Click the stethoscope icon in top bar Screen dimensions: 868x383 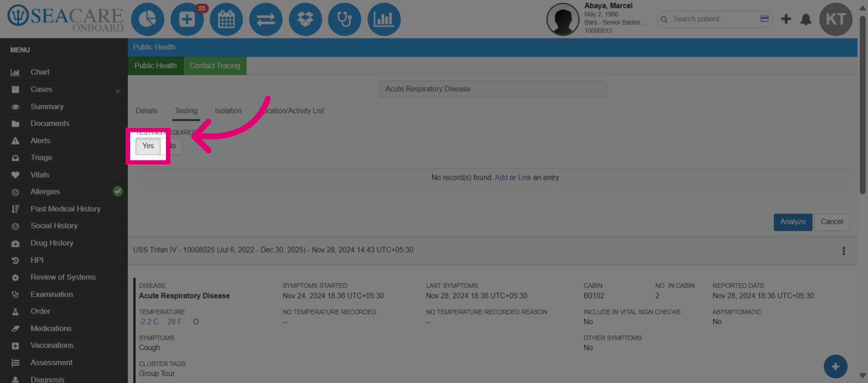tap(344, 19)
